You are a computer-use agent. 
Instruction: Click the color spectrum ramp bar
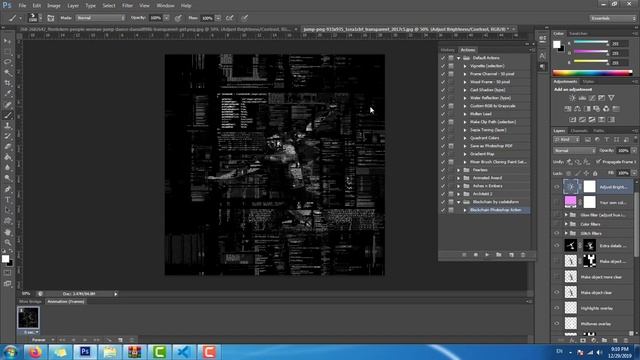click(x=592, y=73)
